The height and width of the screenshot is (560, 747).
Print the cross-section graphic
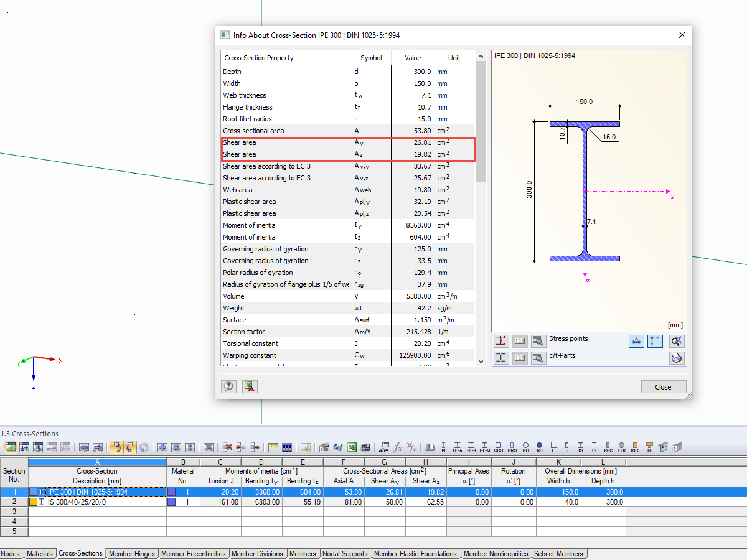click(677, 358)
